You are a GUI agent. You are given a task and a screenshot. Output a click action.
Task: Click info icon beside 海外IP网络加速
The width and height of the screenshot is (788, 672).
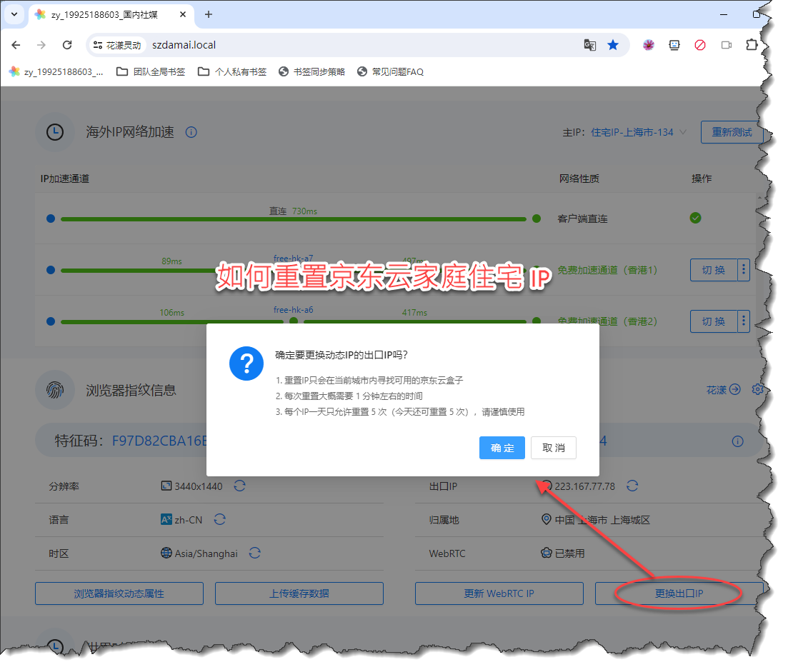pyautogui.click(x=191, y=132)
